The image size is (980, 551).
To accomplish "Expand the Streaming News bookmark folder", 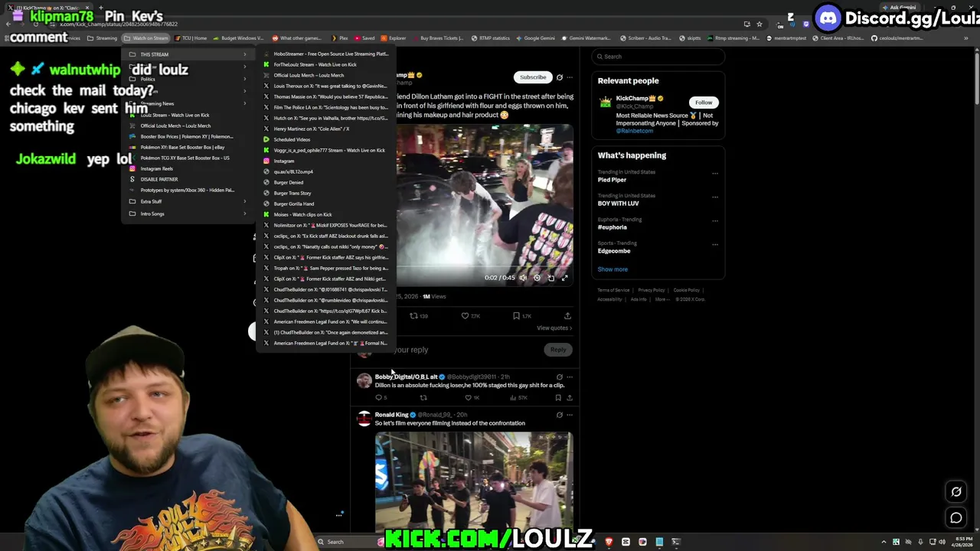I will click(187, 103).
